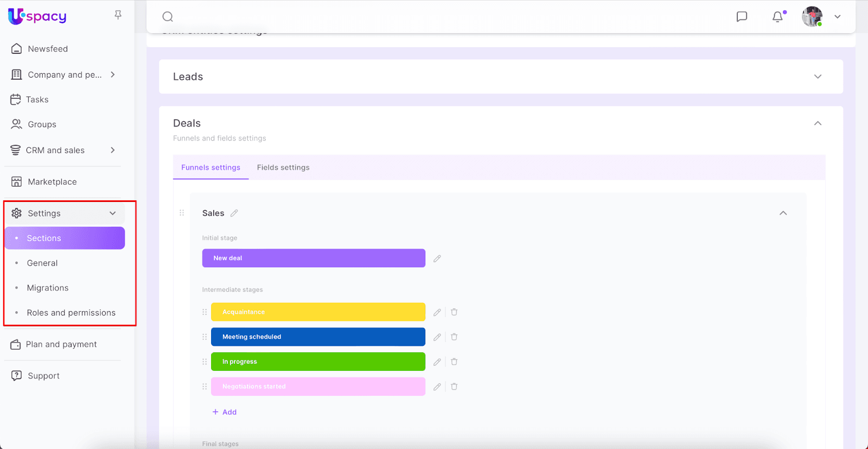The width and height of the screenshot is (868, 449).
Task: Click drag handle beside In progress stage
Action: pyautogui.click(x=205, y=362)
